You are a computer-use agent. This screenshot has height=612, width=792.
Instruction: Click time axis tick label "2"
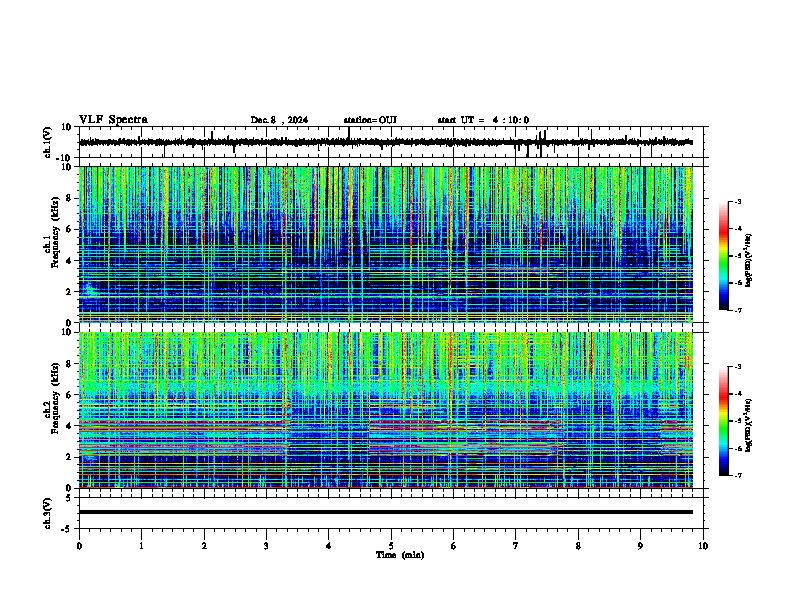[x=204, y=546]
